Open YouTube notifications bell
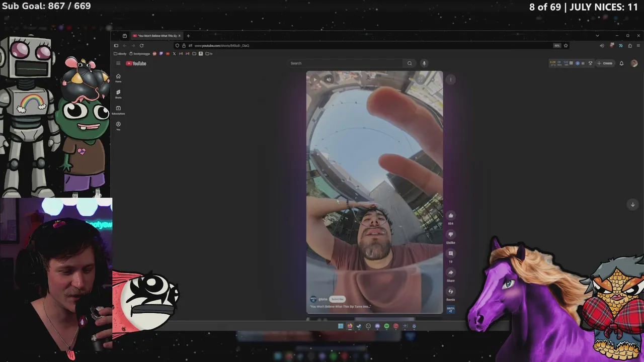This screenshot has width=644, height=362. pyautogui.click(x=621, y=63)
